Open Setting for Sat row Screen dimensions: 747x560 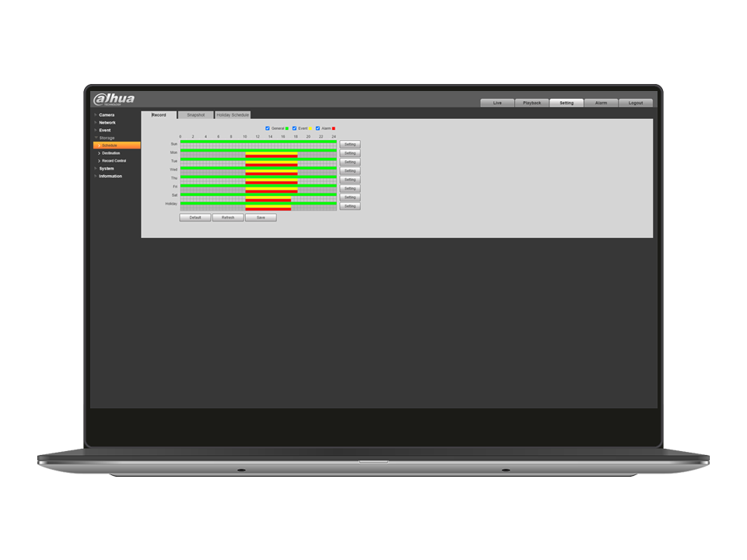pyautogui.click(x=350, y=197)
